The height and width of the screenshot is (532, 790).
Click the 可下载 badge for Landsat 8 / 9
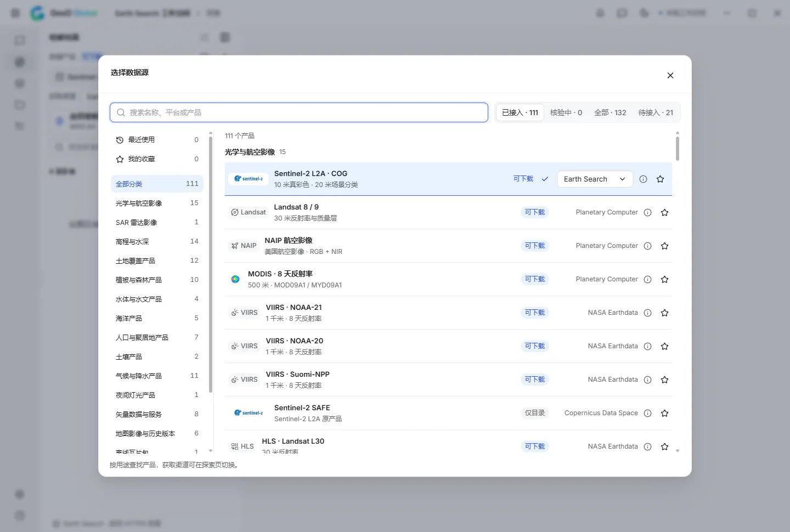click(x=535, y=212)
